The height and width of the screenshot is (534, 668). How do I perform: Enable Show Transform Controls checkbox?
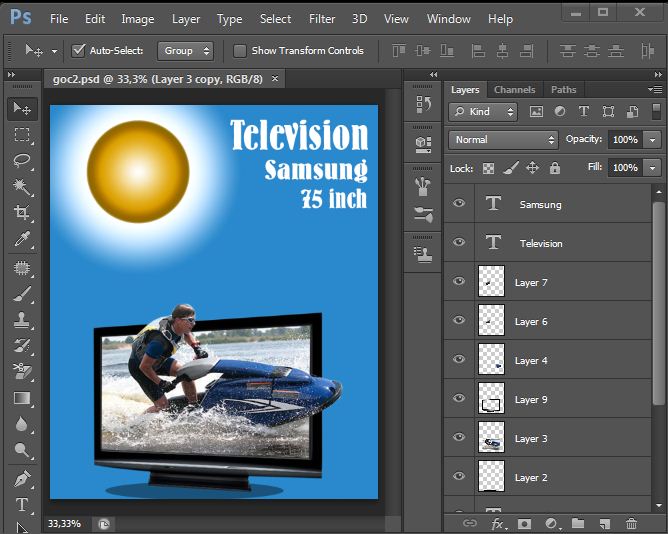point(240,50)
